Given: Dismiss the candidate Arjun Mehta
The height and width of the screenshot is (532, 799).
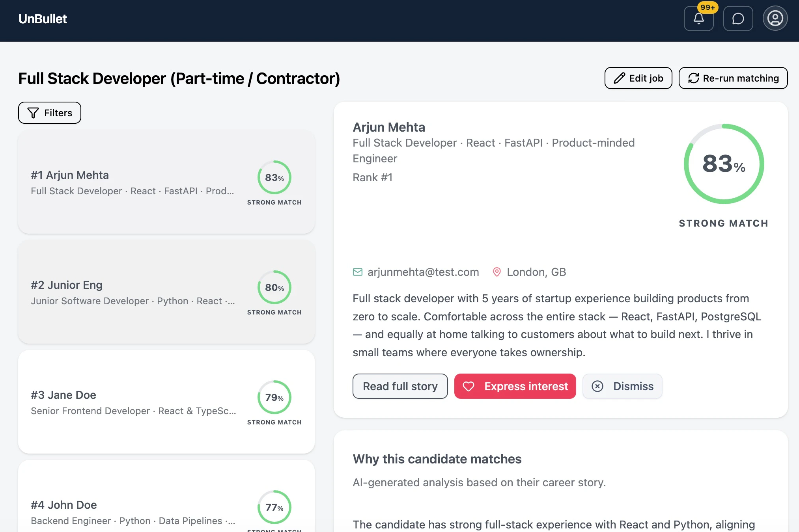Looking at the screenshot, I should click(x=622, y=386).
